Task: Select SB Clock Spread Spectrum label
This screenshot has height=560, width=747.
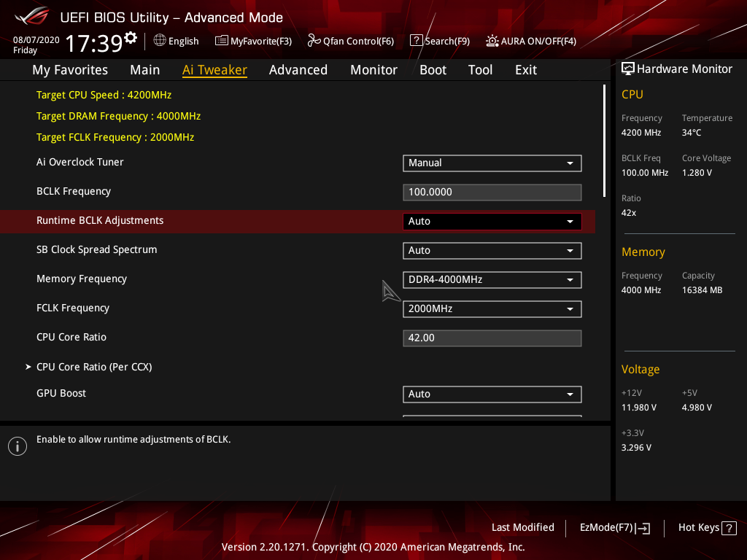Action: 97,249
